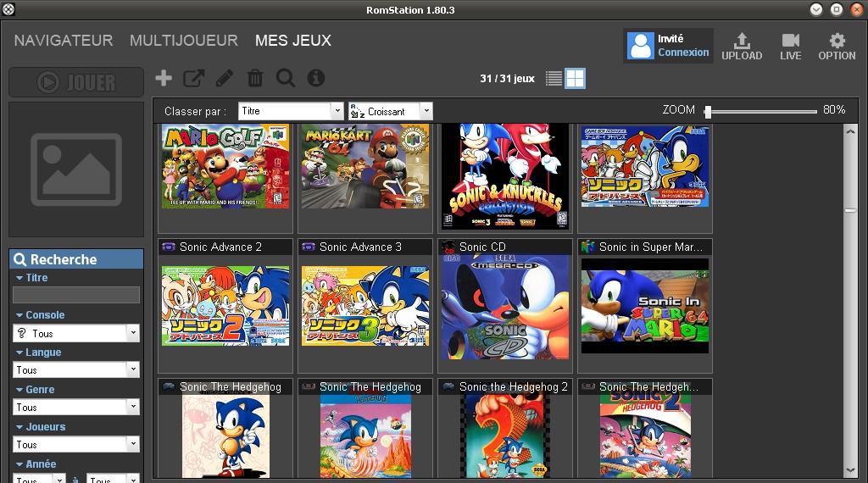
Task: Open the Joueurs Tous dropdown
Action: (76, 444)
